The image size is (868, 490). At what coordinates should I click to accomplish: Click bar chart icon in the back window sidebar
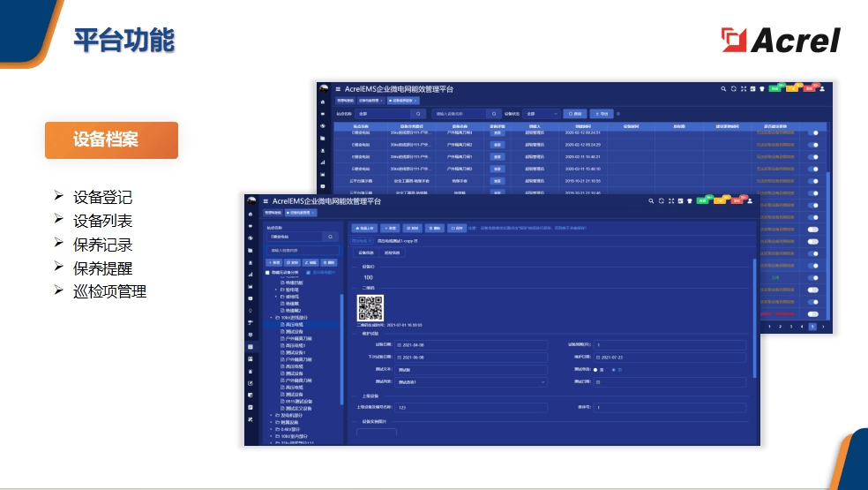pos(323,162)
